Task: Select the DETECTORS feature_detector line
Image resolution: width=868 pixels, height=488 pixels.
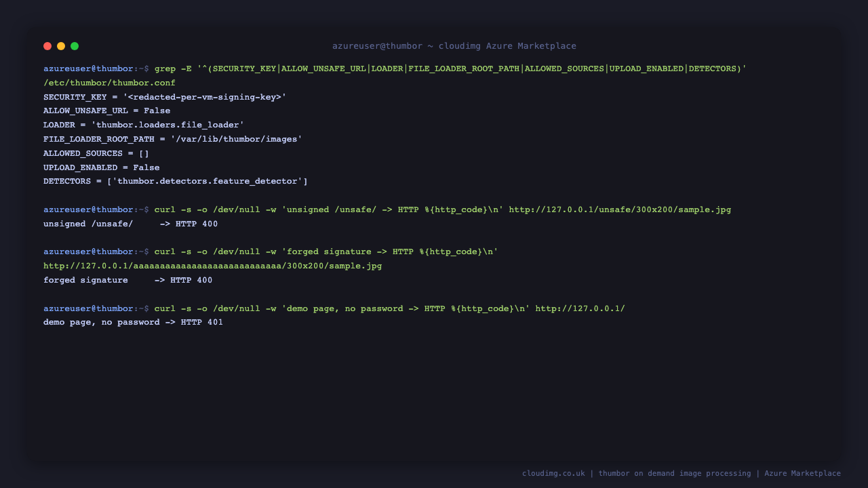Action: click(x=176, y=181)
